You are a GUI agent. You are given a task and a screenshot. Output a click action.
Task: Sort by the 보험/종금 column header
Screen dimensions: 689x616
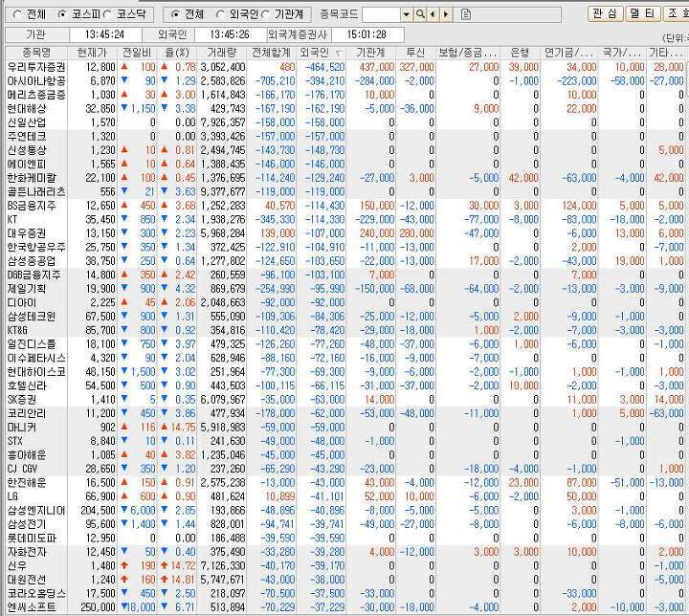click(468, 53)
